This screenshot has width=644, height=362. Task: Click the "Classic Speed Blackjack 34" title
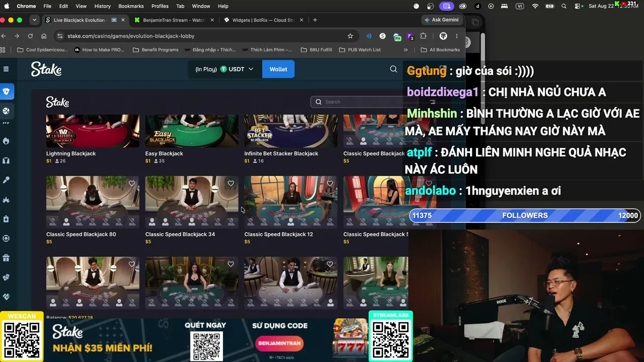point(180,234)
